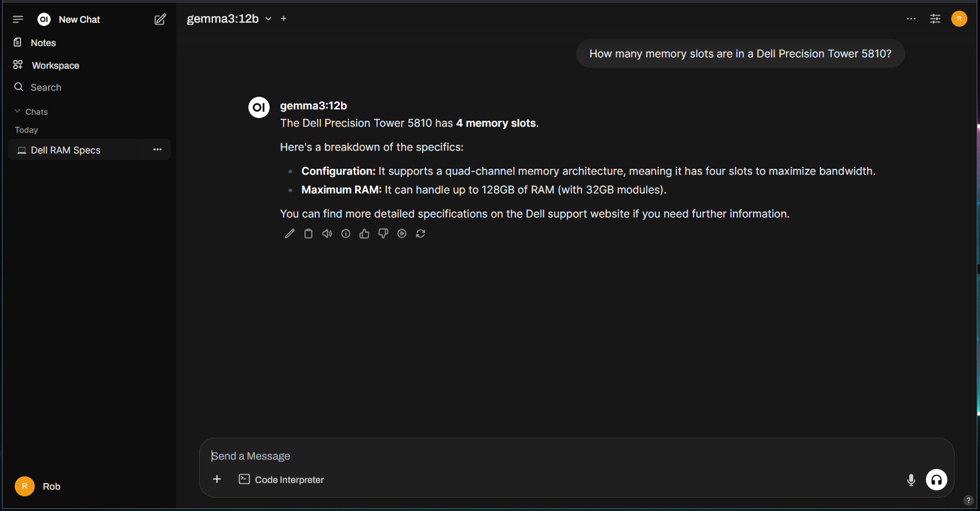Start call mode with the headphone button
The width and height of the screenshot is (980, 511).
pyautogui.click(x=937, y=480)
